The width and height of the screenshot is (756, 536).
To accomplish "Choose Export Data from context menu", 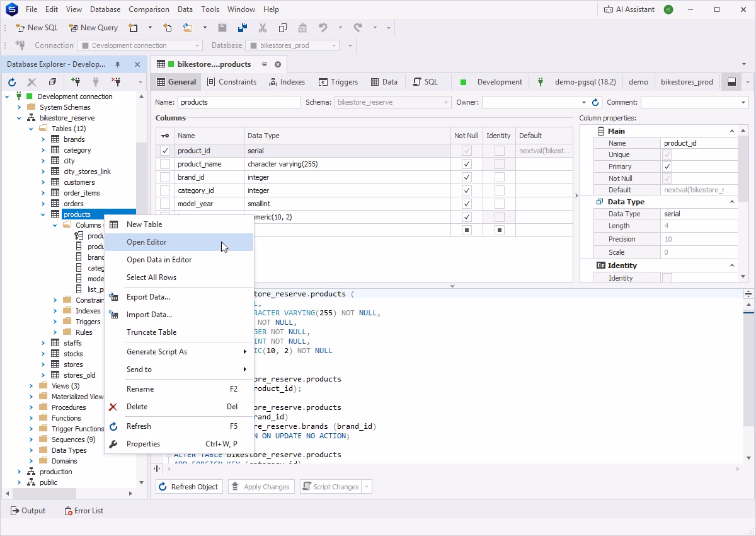I will click(x=179, y=297).
